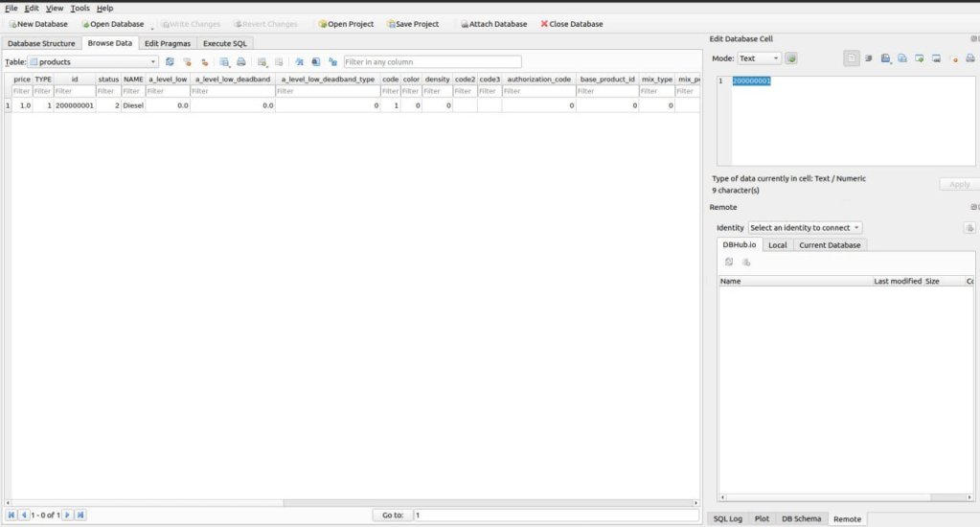Switch to the Execute SQL tab
The image size is (980, 527).
[x=225, y=43]
